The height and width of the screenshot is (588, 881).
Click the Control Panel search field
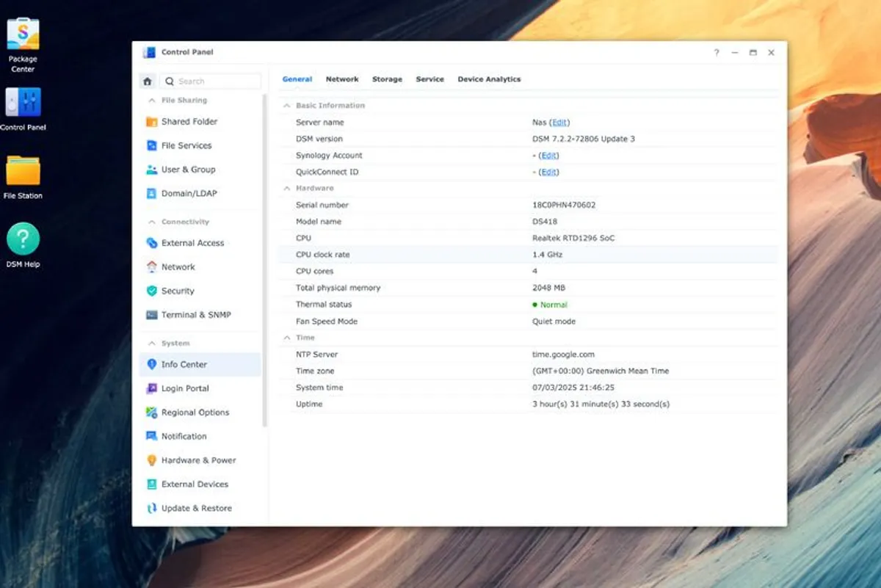[x=211, y=81]
